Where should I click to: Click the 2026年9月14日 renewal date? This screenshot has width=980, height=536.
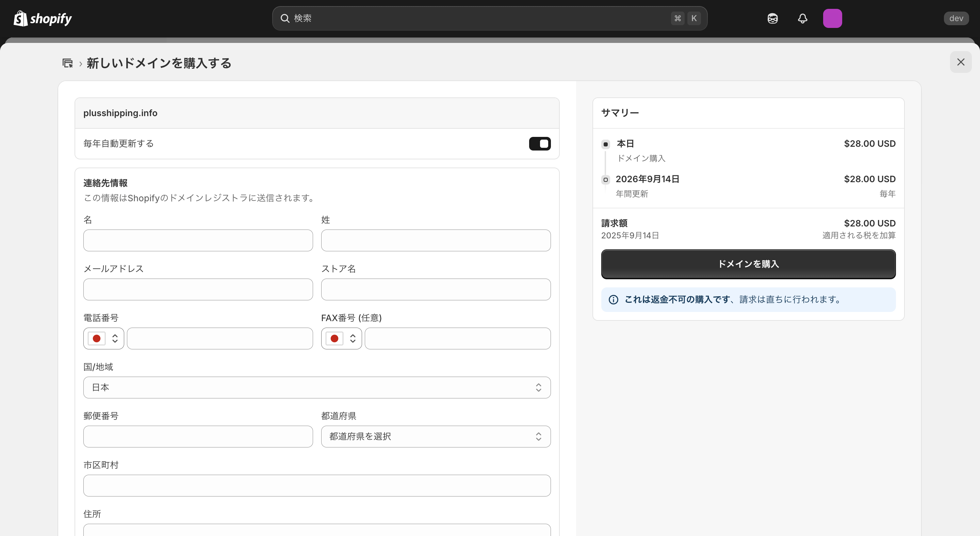point(648,179)
